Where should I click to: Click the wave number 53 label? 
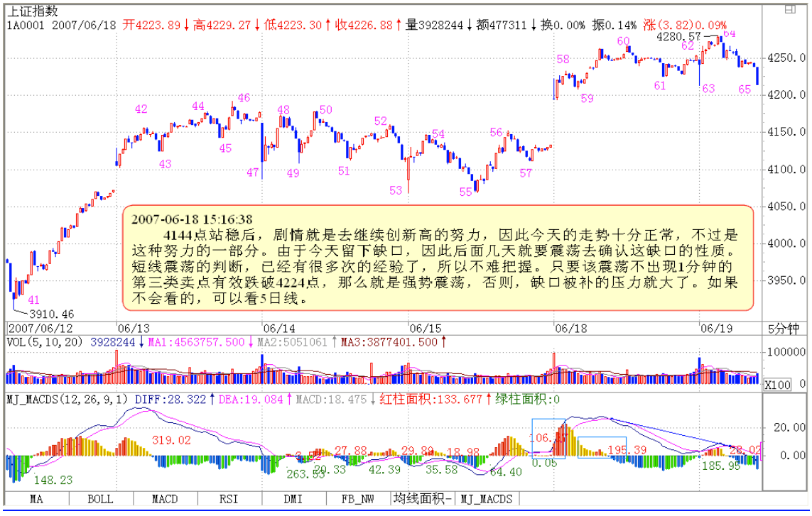(x=396, y=190)
